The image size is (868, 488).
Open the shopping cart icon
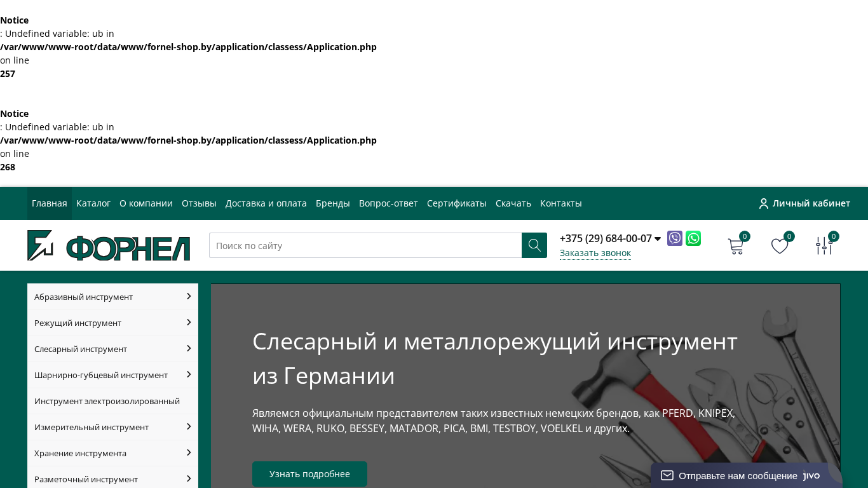[736, 246]
